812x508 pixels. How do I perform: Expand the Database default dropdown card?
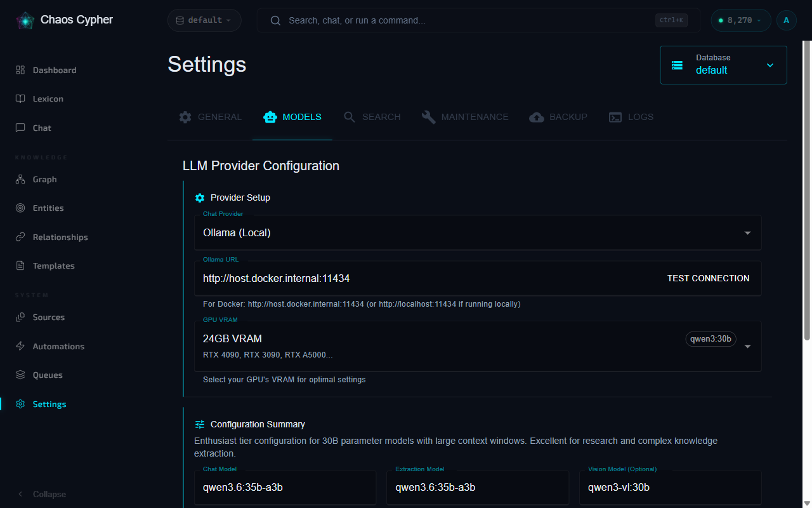[723, 65]
